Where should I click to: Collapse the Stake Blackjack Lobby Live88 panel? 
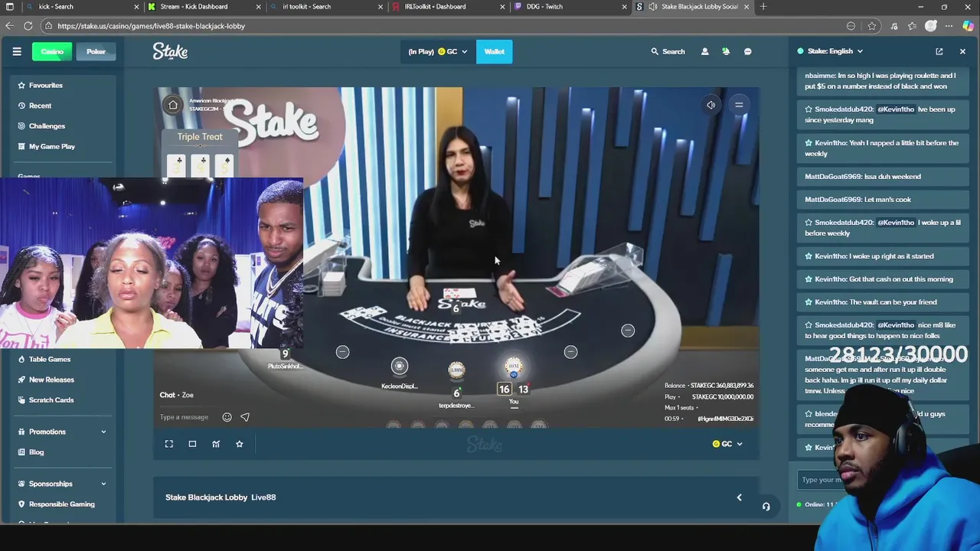739,497
